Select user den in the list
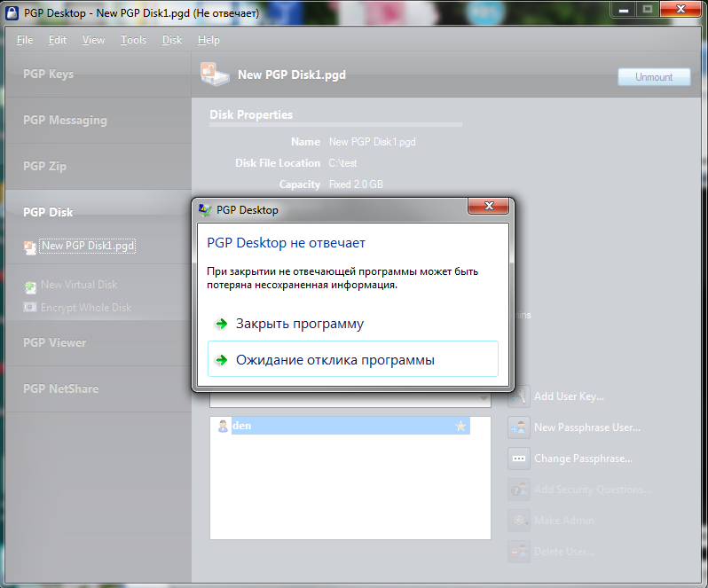Image resolution: width=708 pixels, height=588 pixels. coord(242,427)
